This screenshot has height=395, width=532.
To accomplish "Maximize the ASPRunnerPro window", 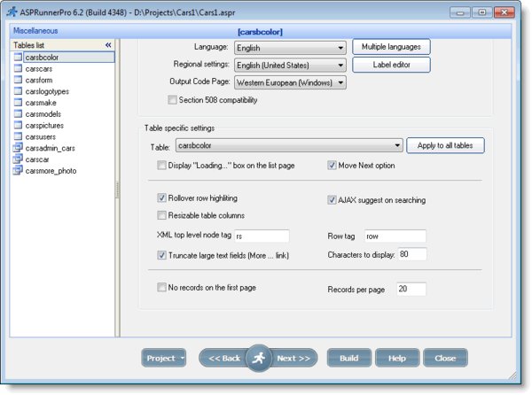I will point(481,12).
